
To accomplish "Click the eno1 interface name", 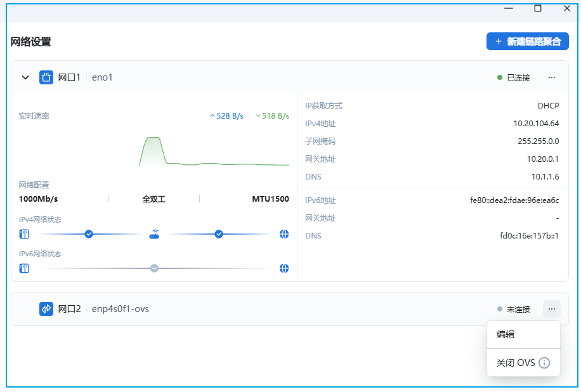I will [x=102, y=77].
